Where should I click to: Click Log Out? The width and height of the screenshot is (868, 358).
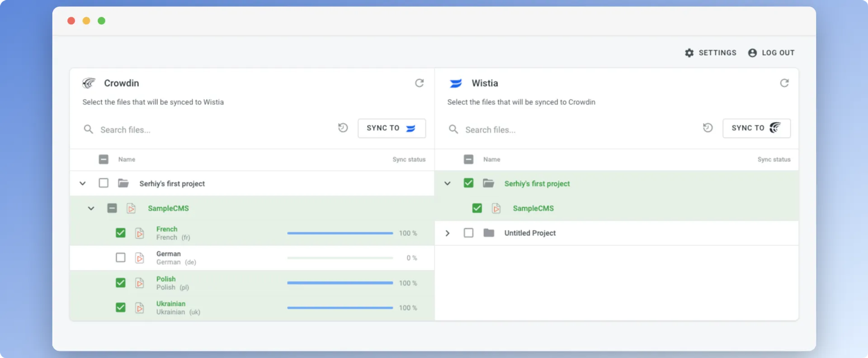[771, 53]
